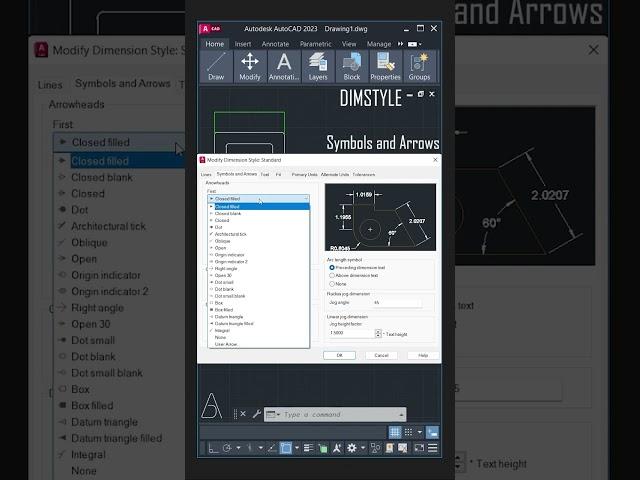Select Right angle arrowhead option

[x=226, y=269]
